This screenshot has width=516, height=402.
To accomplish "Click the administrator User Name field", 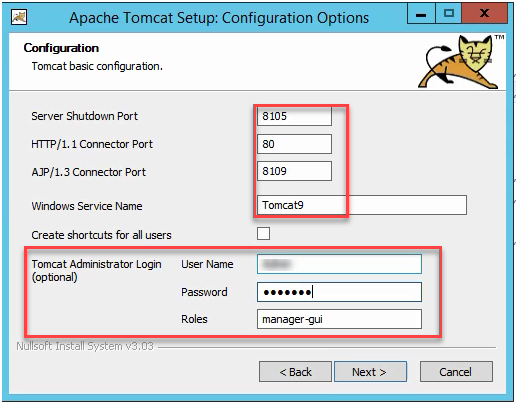I will coord(339,264).
